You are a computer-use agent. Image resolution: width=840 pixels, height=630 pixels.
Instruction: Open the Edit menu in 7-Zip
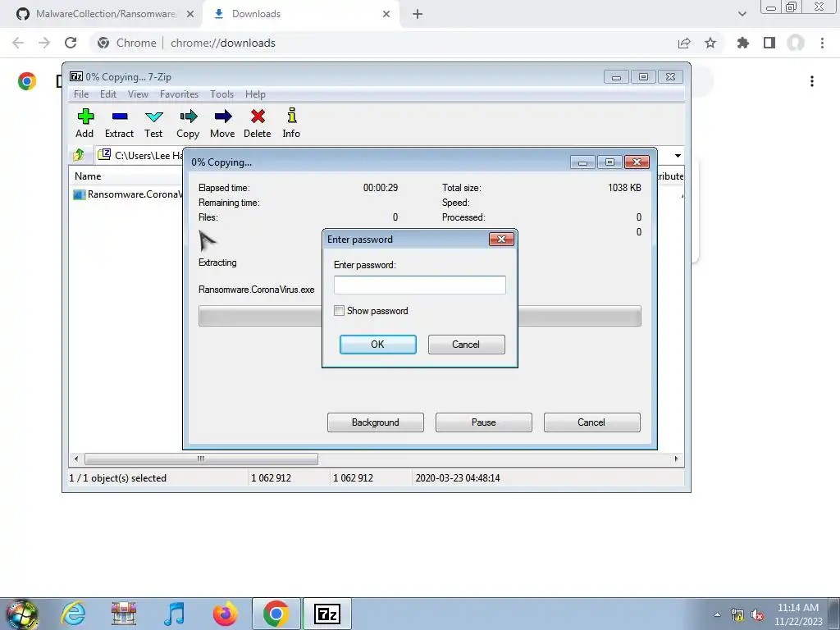pos(108,94)
